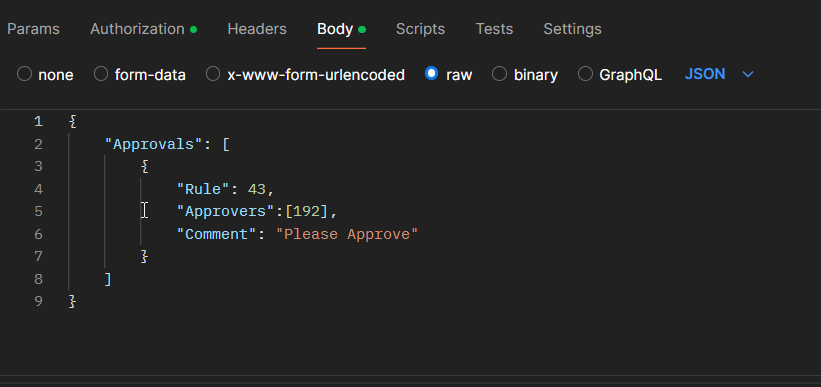The image size is (821, 387).
Task: Switch to the Settings tab
Action: point(572,29)
